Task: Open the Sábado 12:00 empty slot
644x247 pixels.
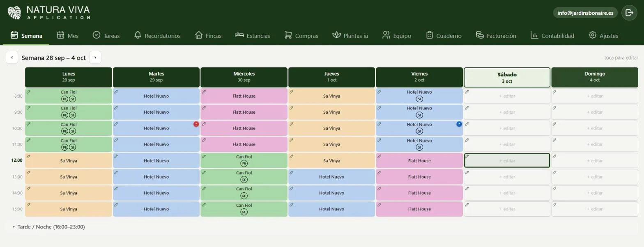Action: pos(507,161)
